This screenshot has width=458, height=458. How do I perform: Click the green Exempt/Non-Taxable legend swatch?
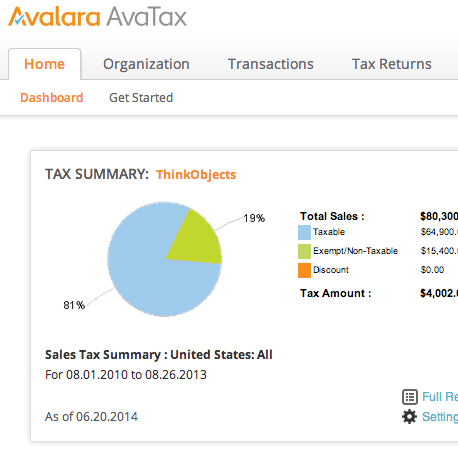(x=304, y=251)
